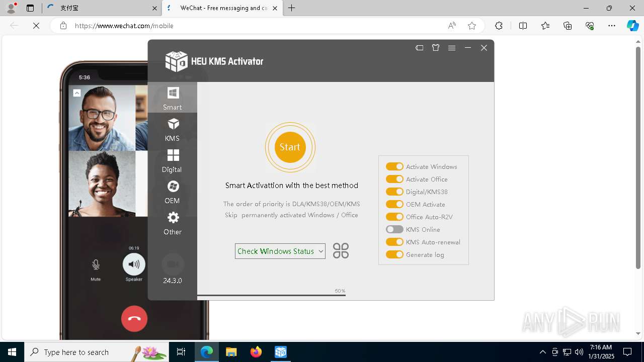644x362 pixels.
Task: Open the notification center
Action: 627,352
